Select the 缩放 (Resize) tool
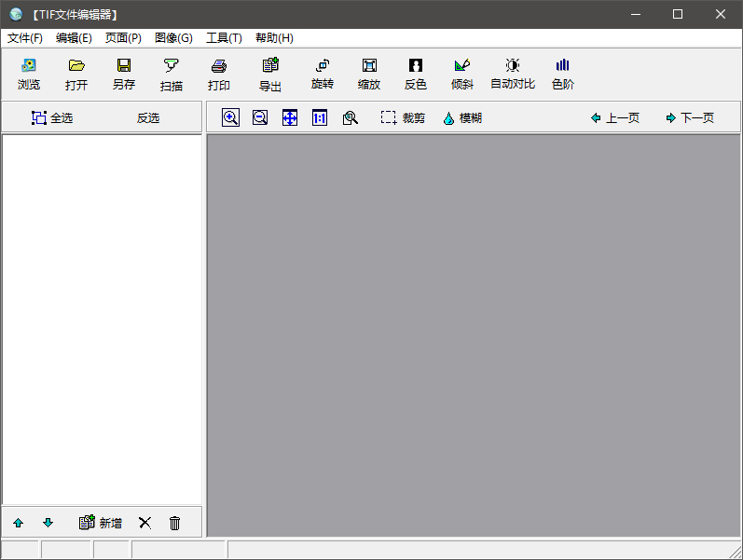 [369, 74]
